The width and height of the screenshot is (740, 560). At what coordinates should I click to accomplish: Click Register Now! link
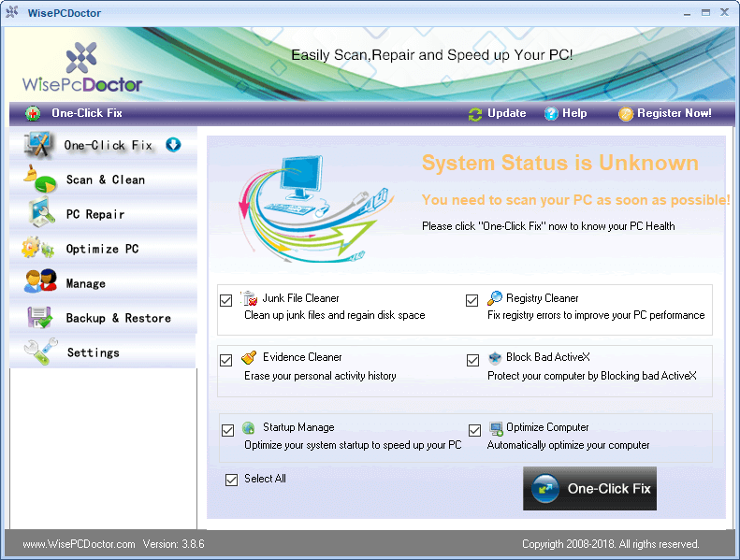[674, 113]
